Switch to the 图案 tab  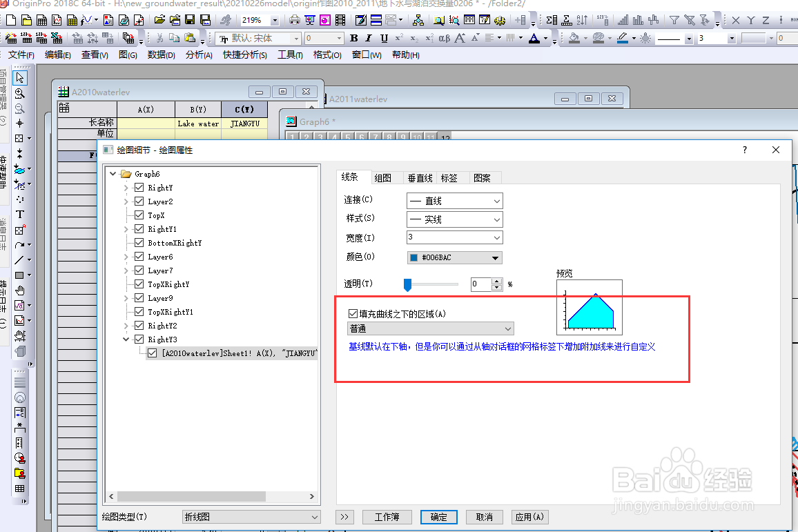pos(482,178)
